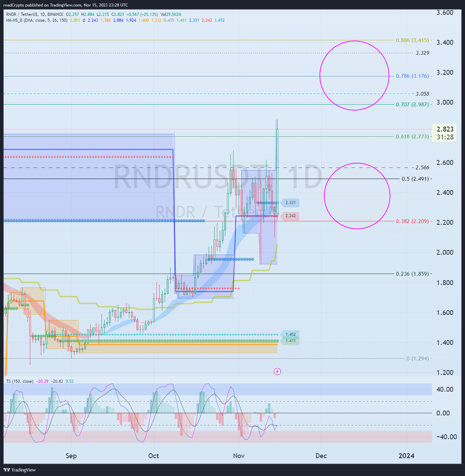Image resolution: width=465 pixels, height=476 pixels.
Task: Click the dashed line price label 2.566
Action: click(x=422, y=168)
